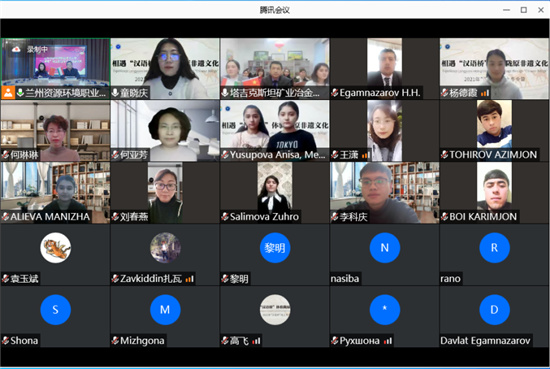Click the tiger avatar of 袁玉斌
Image resolution: width=550 pixels, height=369 pixels.
click(x=55, y=248)
